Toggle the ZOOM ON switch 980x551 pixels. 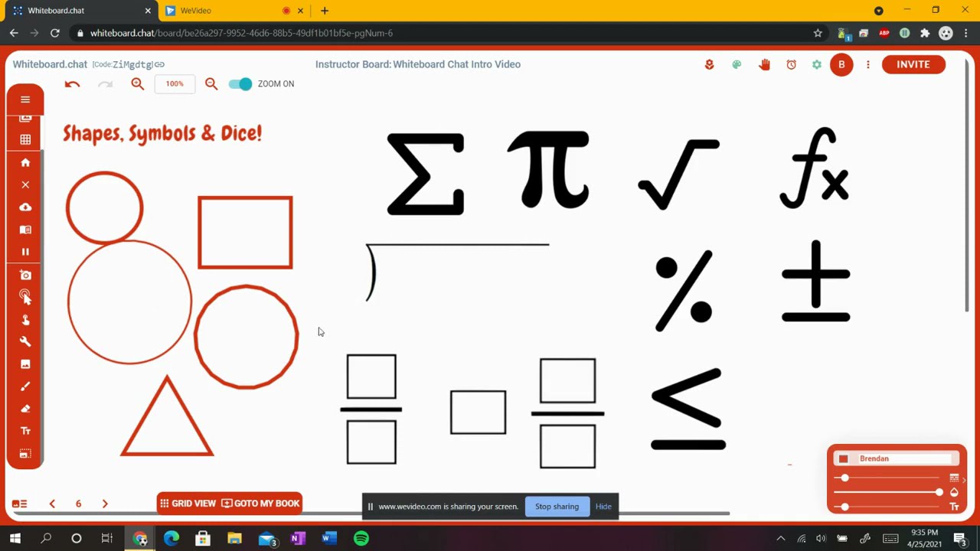[240, 84]
